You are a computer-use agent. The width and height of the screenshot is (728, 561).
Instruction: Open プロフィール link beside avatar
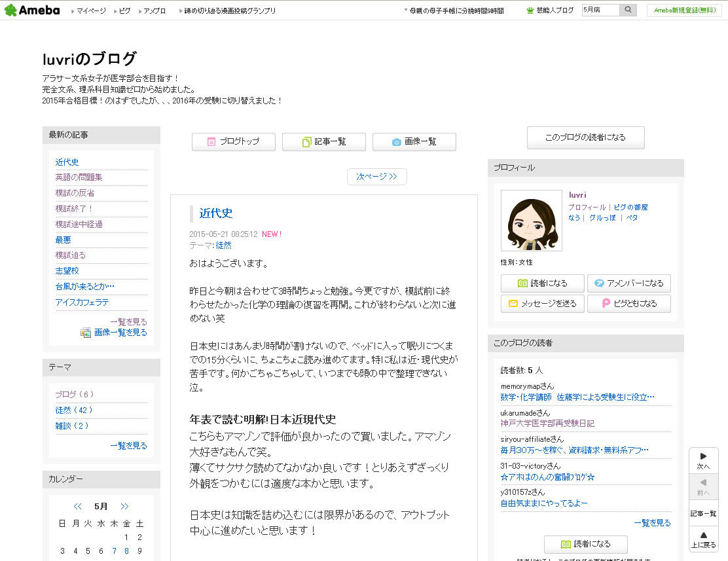pos(587,208)
